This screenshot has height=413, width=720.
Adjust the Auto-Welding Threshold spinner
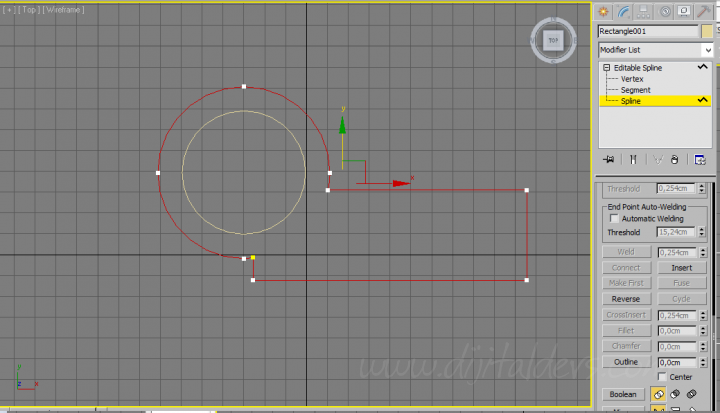point(702,232)
